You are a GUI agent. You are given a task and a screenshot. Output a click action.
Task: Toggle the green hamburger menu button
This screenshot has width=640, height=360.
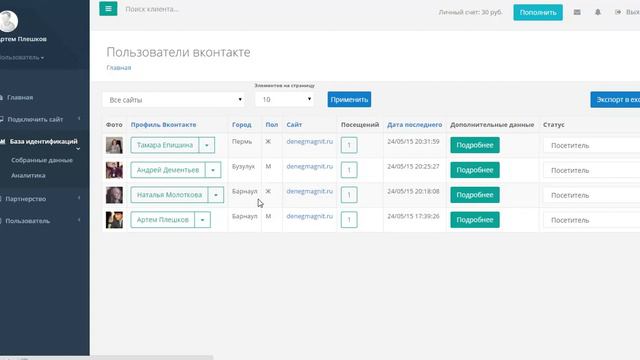tap(108, 9)
